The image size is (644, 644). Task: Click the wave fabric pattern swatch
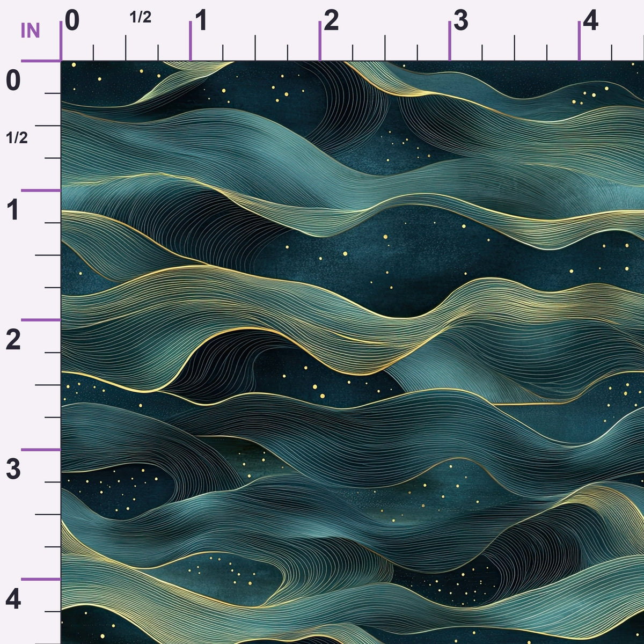click(x=353, y=353)
